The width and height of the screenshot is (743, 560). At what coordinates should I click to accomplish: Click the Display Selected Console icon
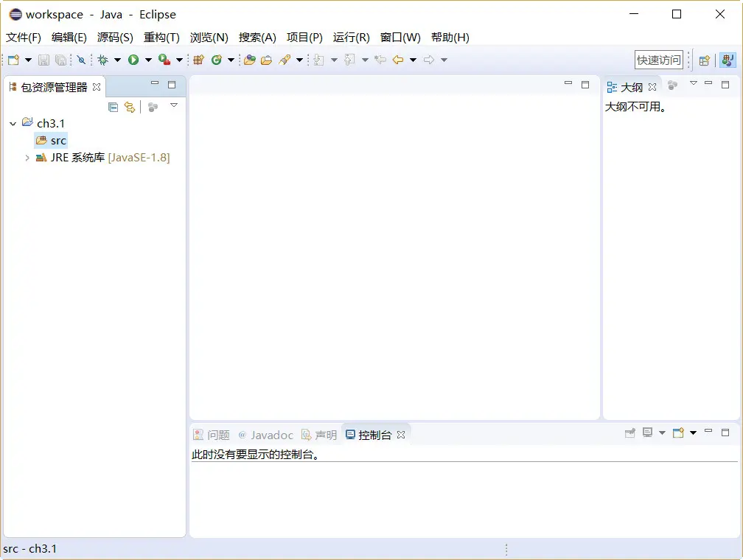click(x=647, y=433)
